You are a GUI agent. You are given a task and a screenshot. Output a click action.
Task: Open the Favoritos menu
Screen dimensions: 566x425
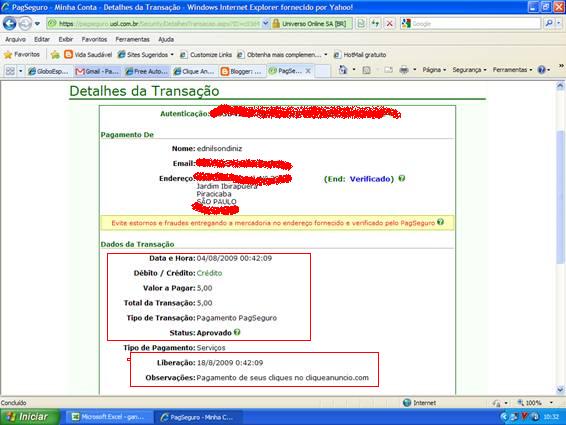[x=94, y=39]
